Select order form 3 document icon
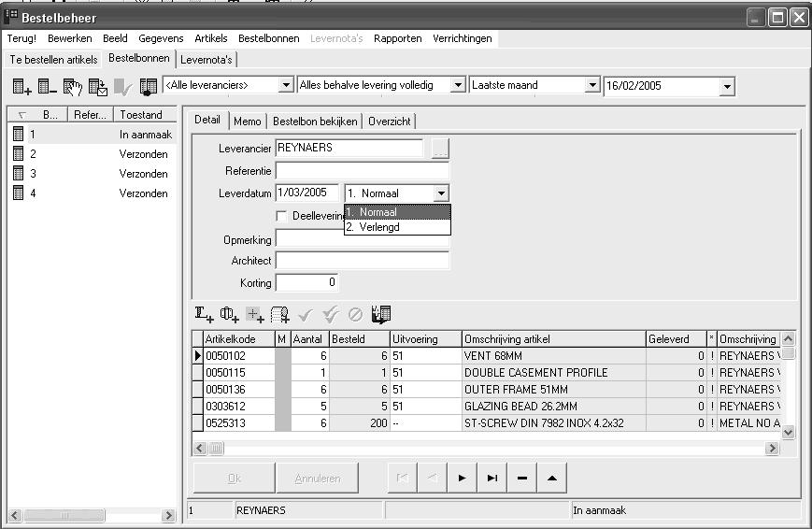Image resolution: width=812 pixels, height=529 pixels. pyautogui.click(x=18, y=174)
